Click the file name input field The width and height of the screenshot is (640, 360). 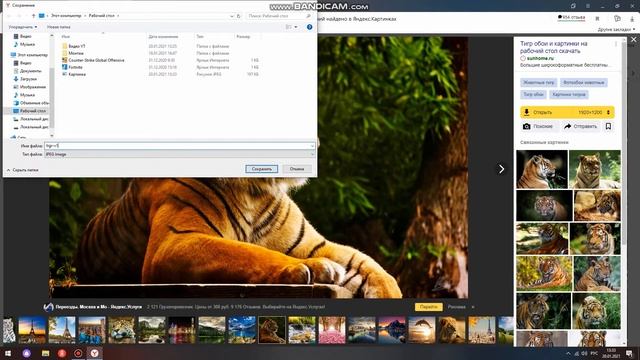coord(177,146)
